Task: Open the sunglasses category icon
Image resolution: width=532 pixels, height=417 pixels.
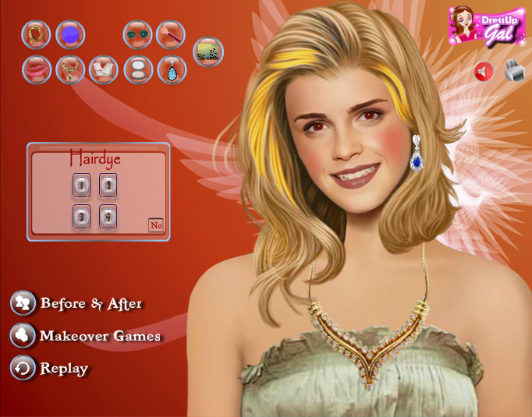Action: point(137,34)
